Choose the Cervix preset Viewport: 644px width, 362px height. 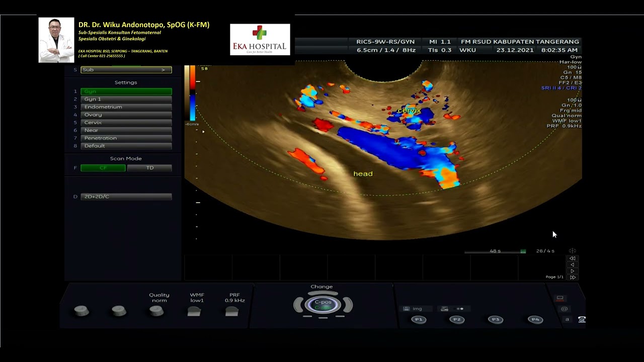126,123
